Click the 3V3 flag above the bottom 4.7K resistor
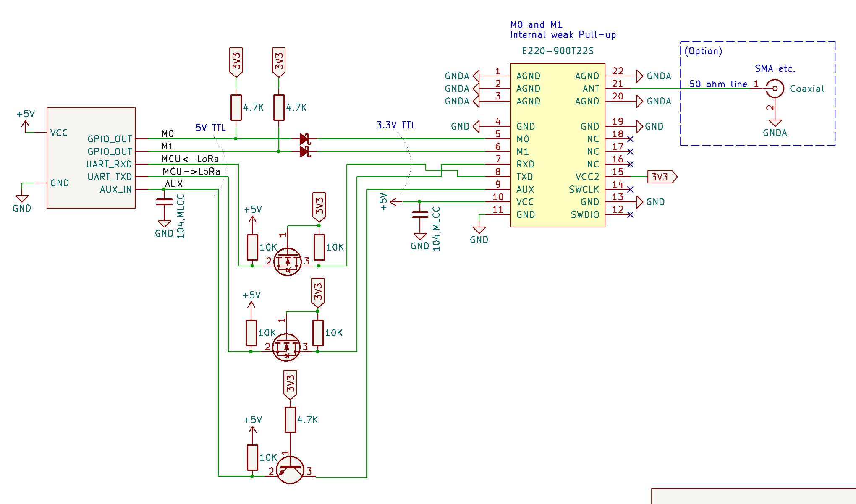The height and width of the screenshot is (504, 856). coord(290,384)
